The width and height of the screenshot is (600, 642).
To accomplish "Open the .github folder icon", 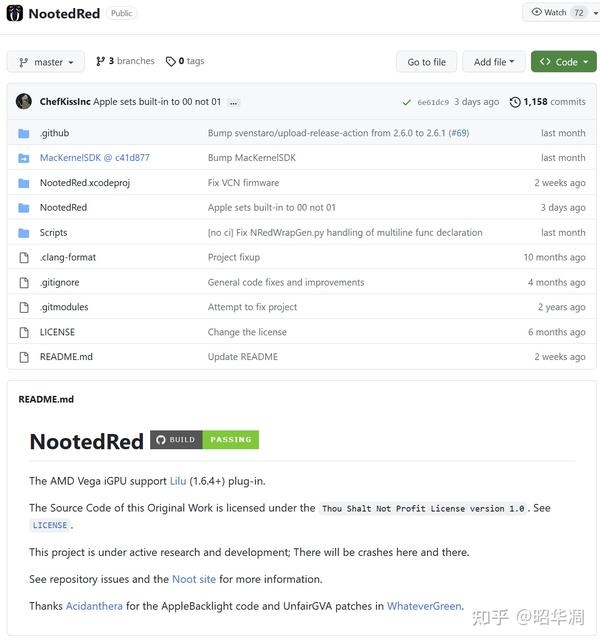I will pos(24,133).
